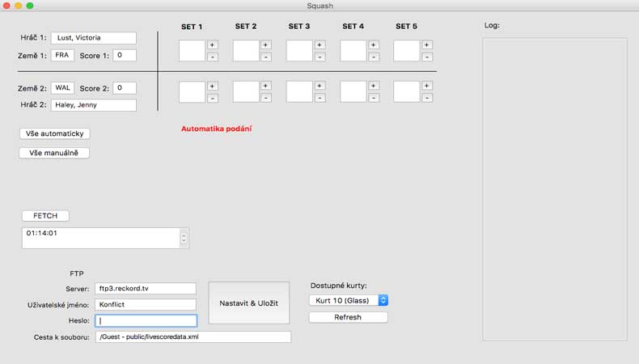Open the Dostupné kurty court dropdown
The height and width of the screenshot is (364, 639).
(349, 300)
